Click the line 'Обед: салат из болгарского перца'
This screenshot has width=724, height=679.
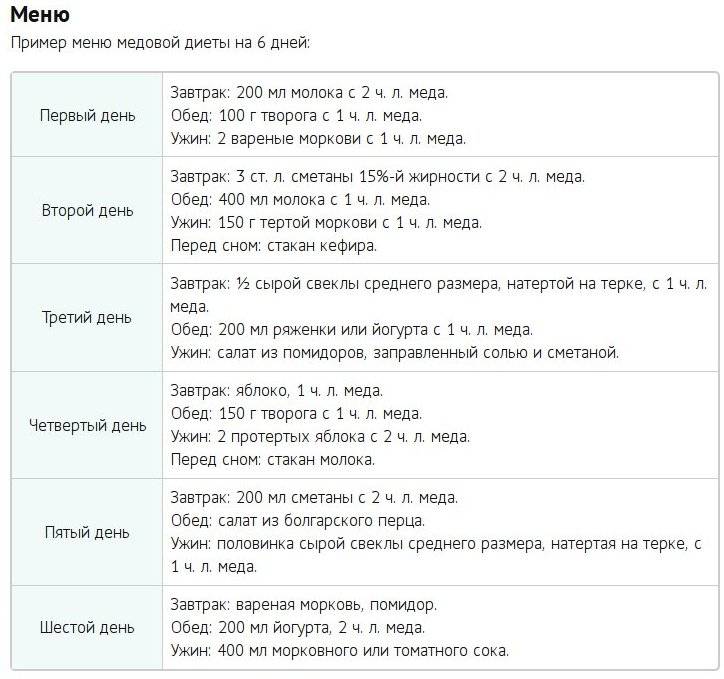pyautogui.click(x=298, y=521)
